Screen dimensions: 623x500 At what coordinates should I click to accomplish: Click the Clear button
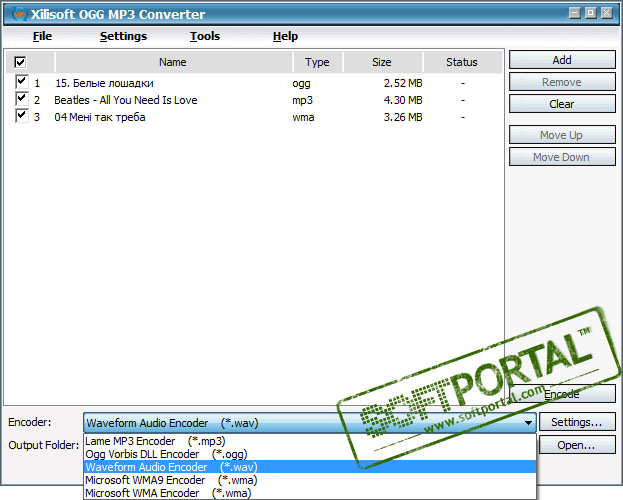pos(562,104)
